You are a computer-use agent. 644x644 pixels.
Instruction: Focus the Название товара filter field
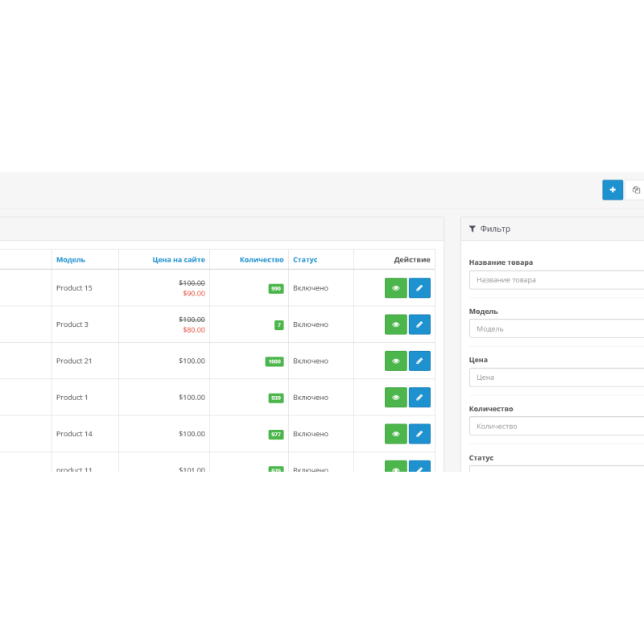(x=557, y=280)
